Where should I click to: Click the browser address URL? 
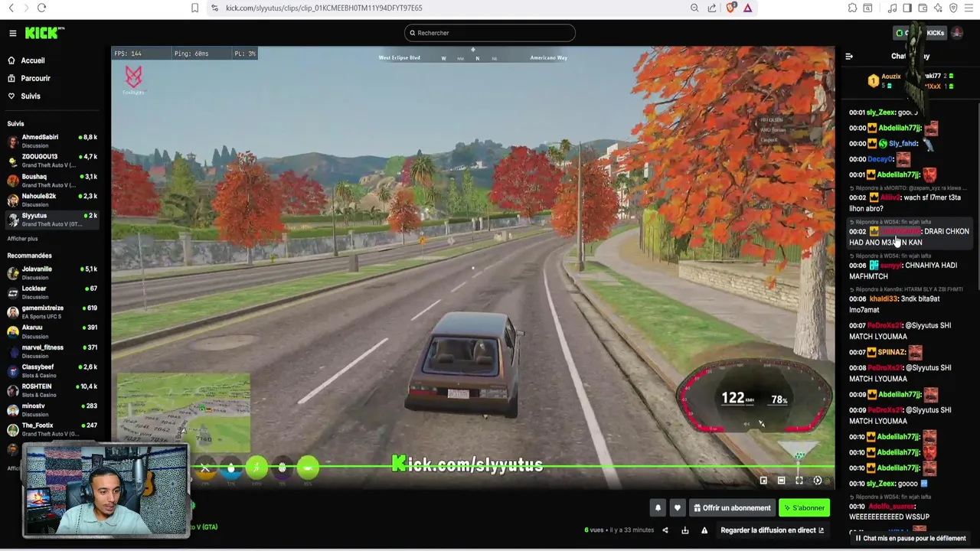pos(324,8)
